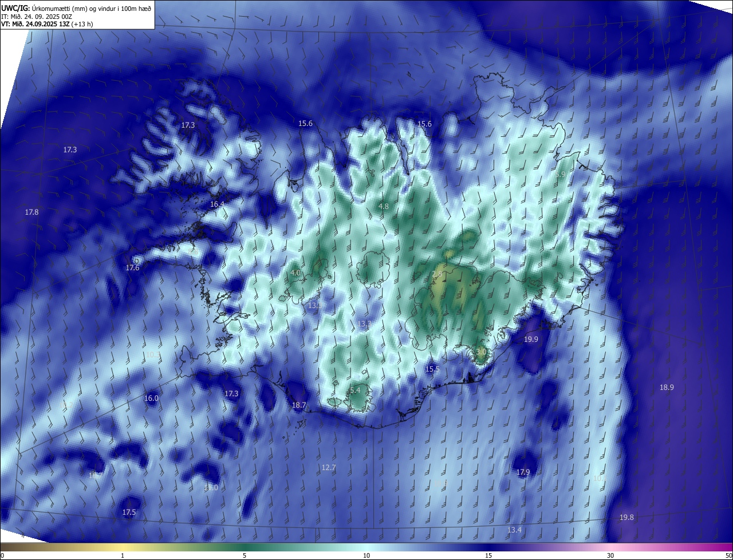733x560 pixels.
Task: Select the 4.0 value label
Action: tap(295, 273)
